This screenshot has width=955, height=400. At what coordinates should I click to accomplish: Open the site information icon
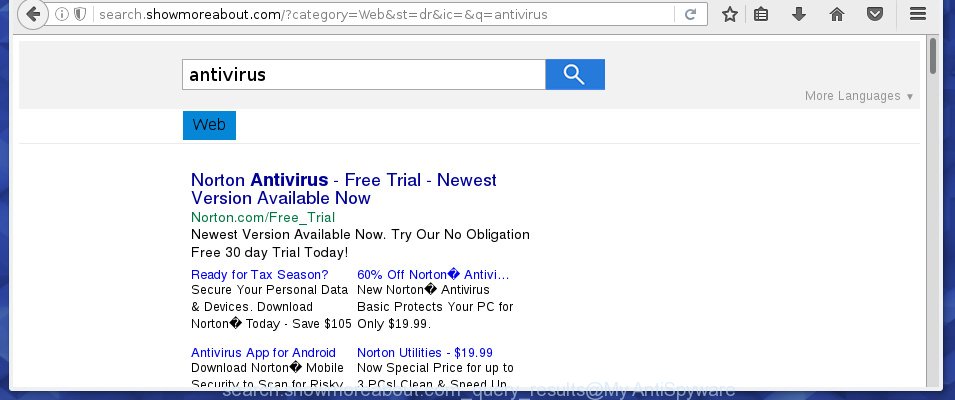[x=62, y=14]
